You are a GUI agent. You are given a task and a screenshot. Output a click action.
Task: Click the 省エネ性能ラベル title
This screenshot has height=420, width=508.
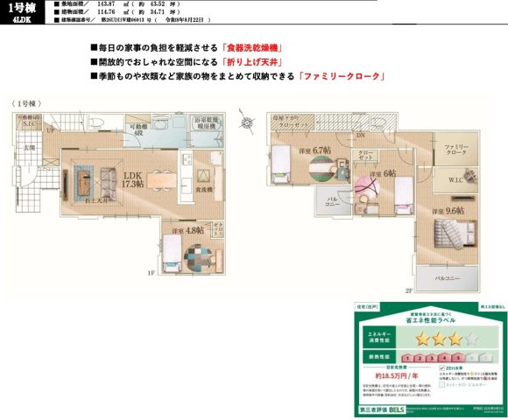[x=431, y=320]
